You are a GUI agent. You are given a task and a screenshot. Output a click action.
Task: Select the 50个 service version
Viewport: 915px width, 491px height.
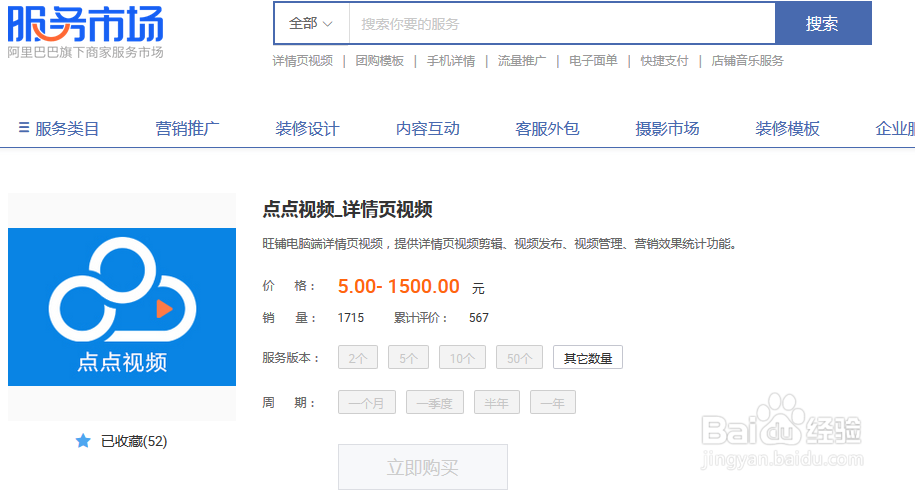[x=519, y=358]
